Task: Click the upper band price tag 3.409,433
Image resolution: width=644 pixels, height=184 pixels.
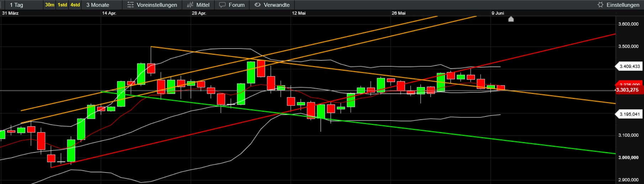Action: (x=629, y=66)
